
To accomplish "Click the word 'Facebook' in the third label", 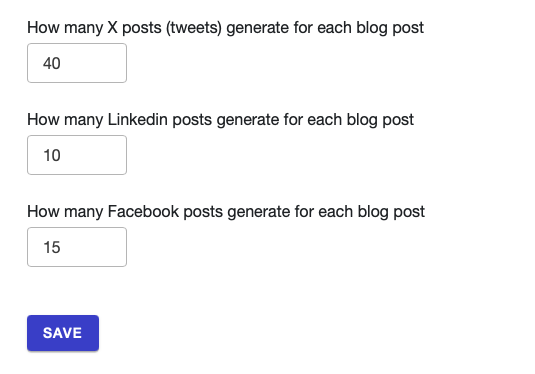I will point(143,212).
